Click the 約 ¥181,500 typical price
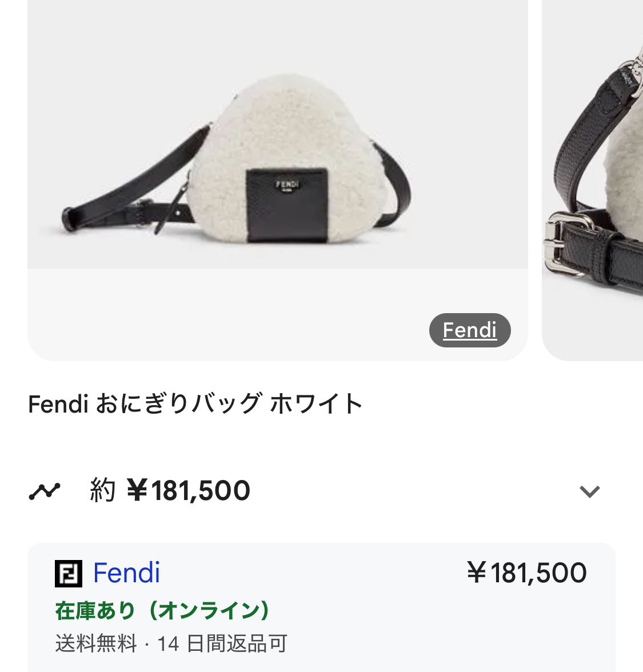 pos(170,491)
